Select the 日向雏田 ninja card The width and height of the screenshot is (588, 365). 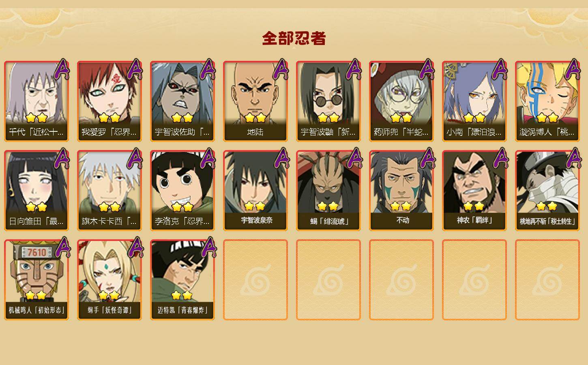(36, 191)
